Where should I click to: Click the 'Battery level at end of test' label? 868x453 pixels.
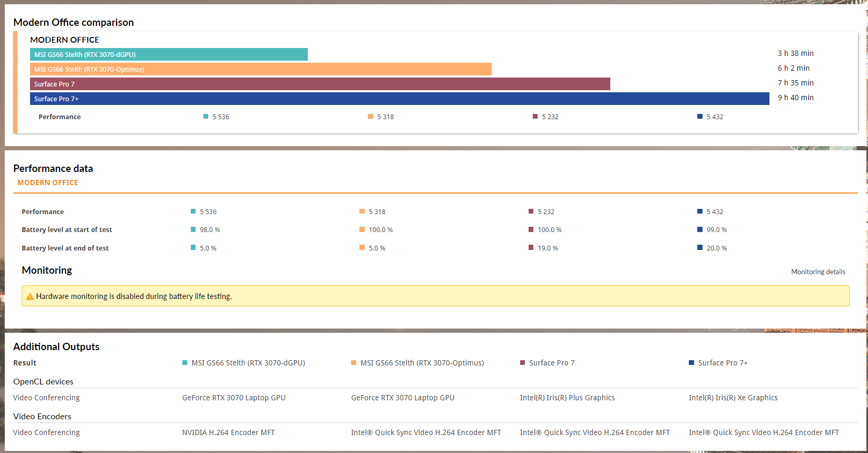point(65,248)
